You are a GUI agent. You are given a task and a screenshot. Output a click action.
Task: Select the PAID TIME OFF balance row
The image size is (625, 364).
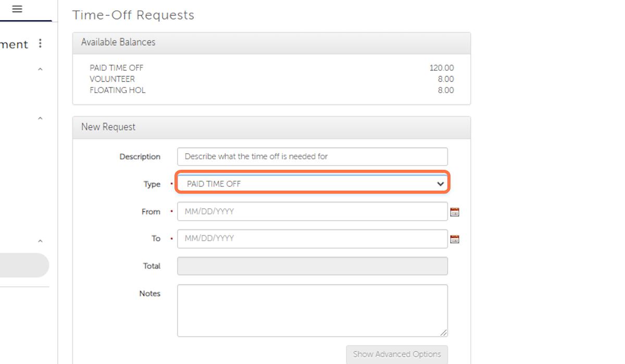tap(271, 68)
